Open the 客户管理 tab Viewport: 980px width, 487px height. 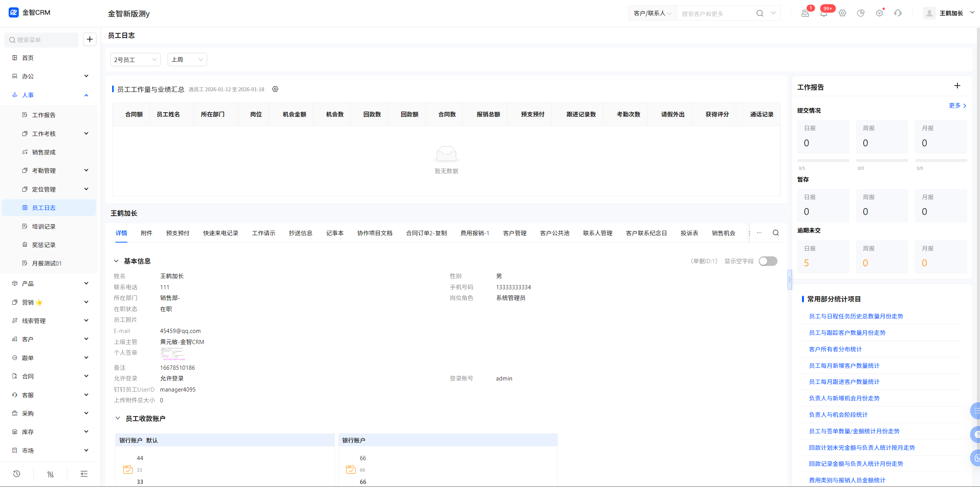pos(514,233)
